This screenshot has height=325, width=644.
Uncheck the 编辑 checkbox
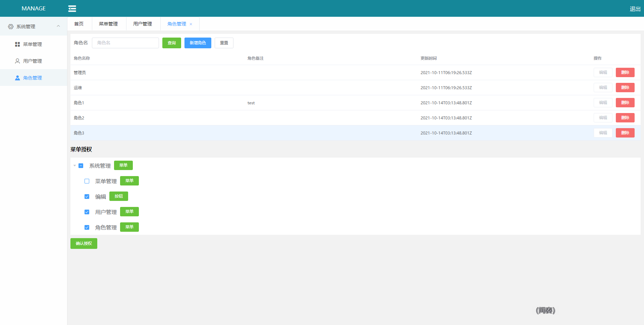pos(87,197)
